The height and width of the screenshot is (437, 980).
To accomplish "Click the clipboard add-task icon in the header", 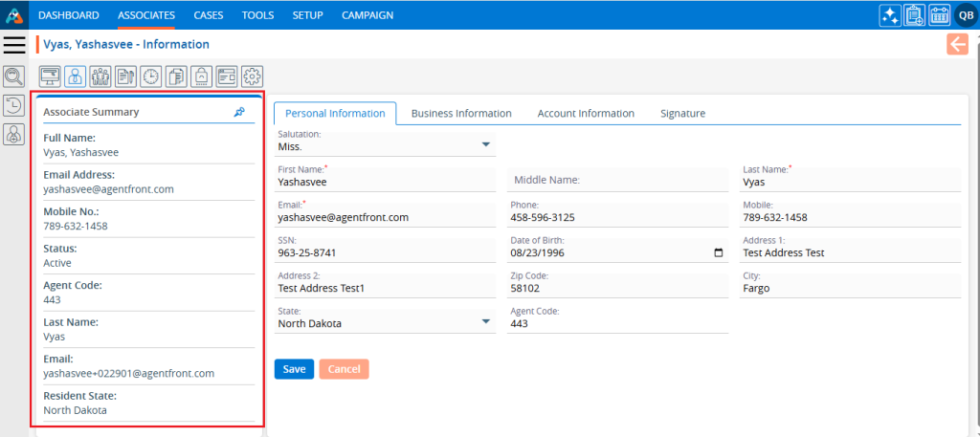I will pos(914,15).
